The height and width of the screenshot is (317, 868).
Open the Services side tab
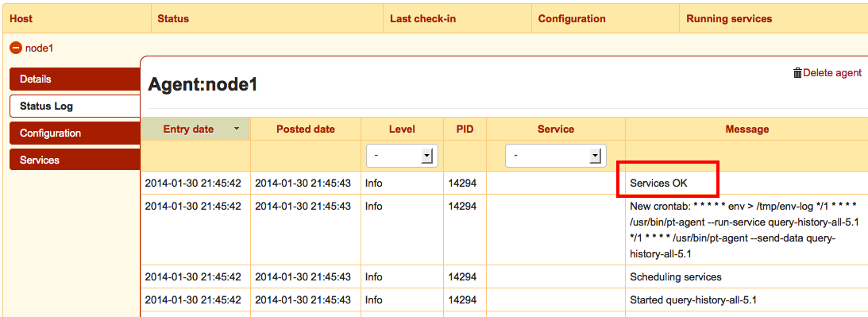(75, 160)
